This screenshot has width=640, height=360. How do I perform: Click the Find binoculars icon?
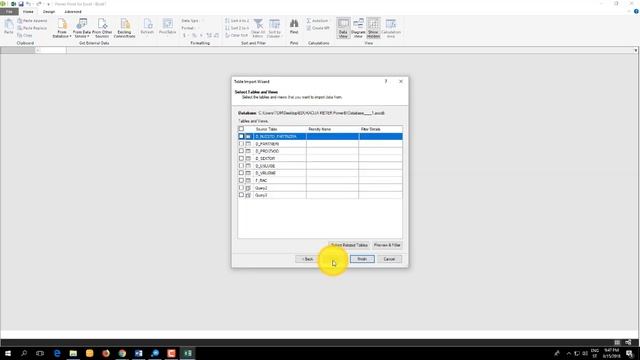coord(294,27)
